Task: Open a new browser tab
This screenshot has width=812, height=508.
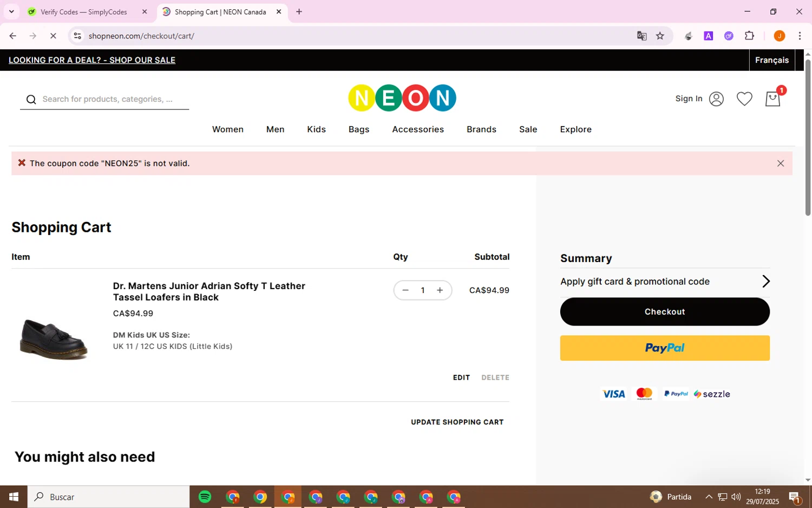Action: (299, 11)
